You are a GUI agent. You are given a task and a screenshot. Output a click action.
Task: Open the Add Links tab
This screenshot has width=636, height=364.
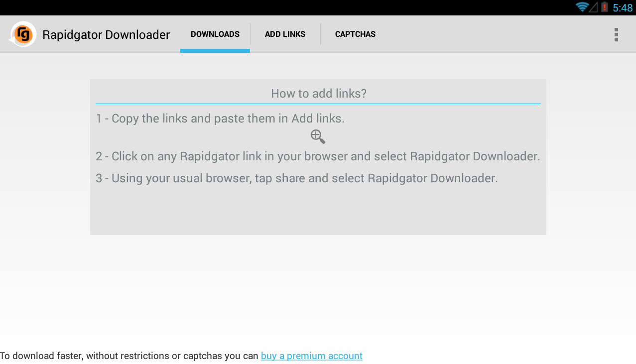[285, 34]
